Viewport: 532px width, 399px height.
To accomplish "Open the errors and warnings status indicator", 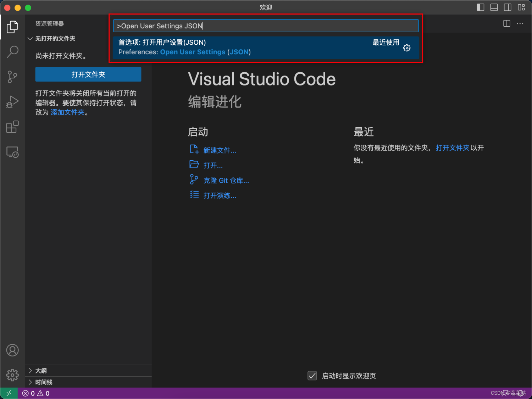I will click(x=36, y=393).
